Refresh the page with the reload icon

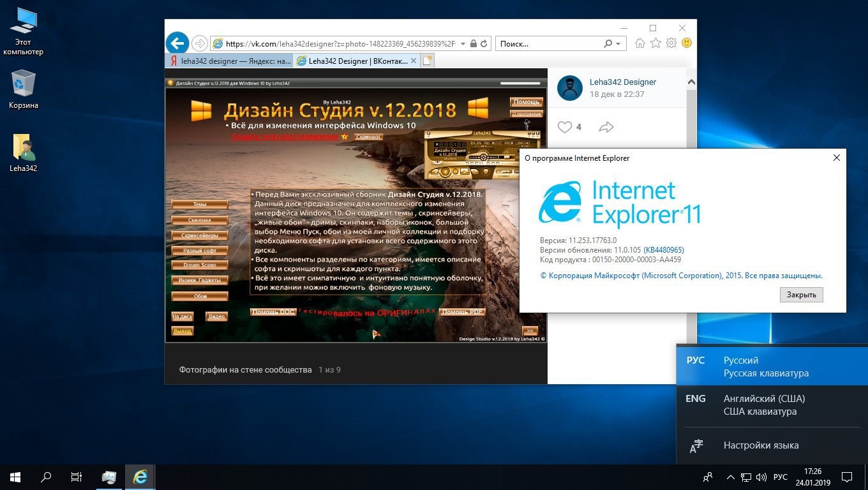click(x=484, y=44)
